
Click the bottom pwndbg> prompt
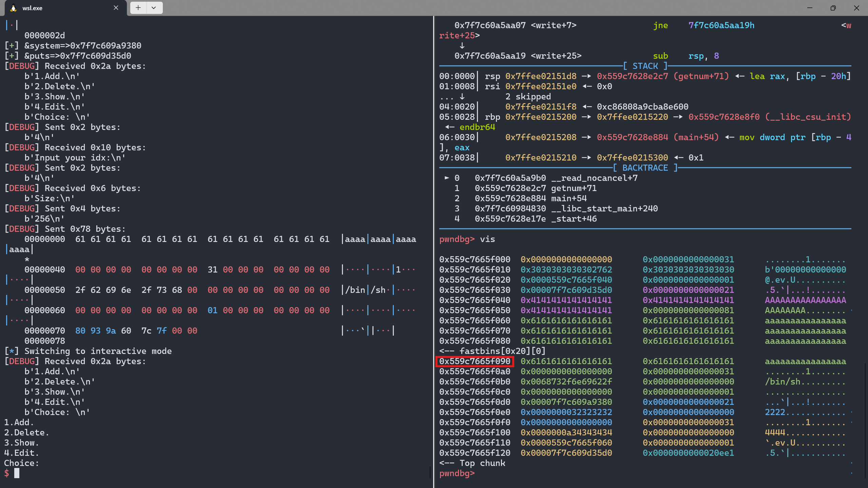pos(457,473)
